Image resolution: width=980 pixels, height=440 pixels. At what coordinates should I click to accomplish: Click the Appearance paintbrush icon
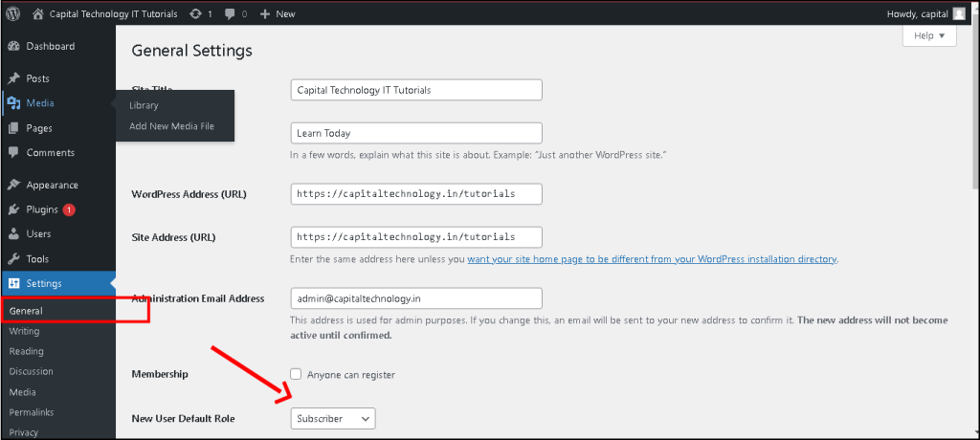pyautogui.click(x=13, y=185)
